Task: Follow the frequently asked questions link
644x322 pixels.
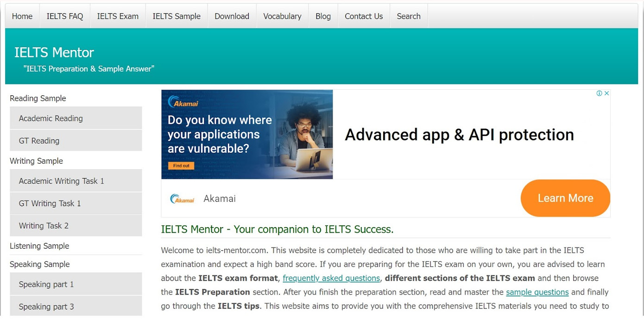Action: pyautogui.click(x=331, y=279)
